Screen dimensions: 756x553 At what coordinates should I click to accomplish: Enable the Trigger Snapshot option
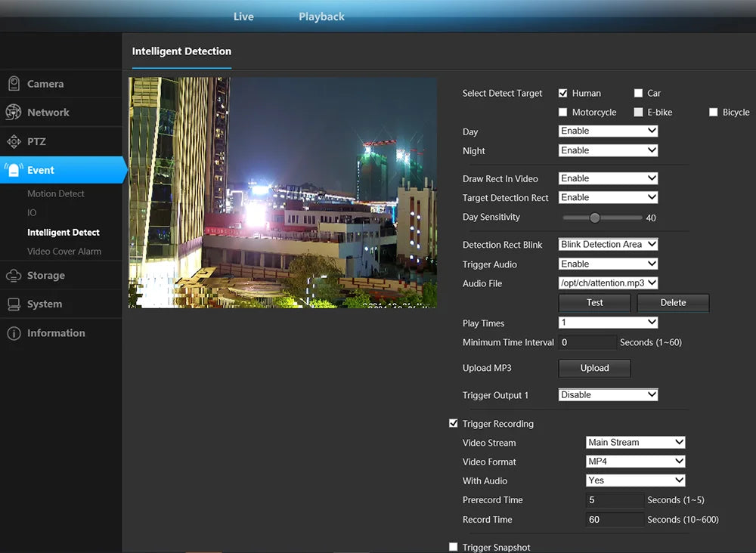pyautogui.click(x=454, y=546)
